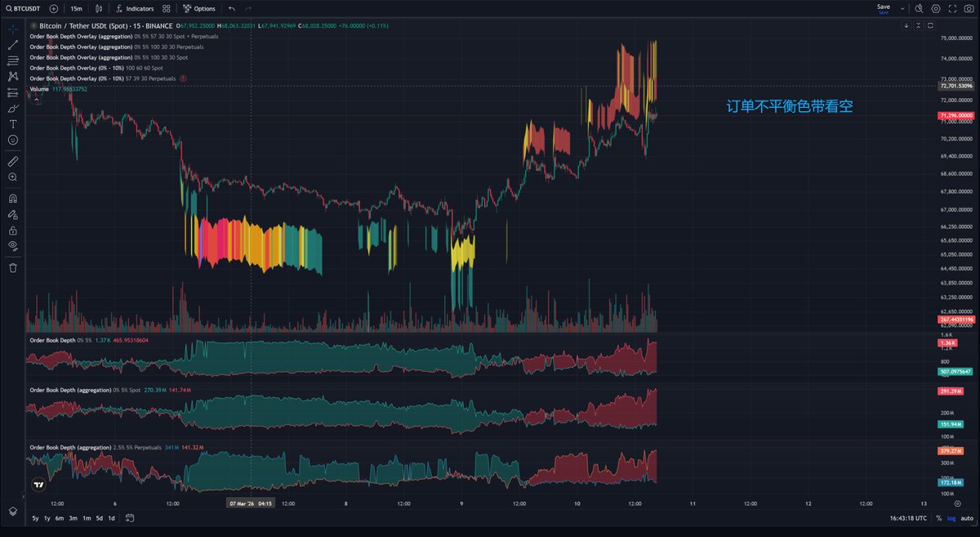This screenshot has height=537, width=980.
Task: Select the brush drawing tool
Action: [x=13, y=108]
